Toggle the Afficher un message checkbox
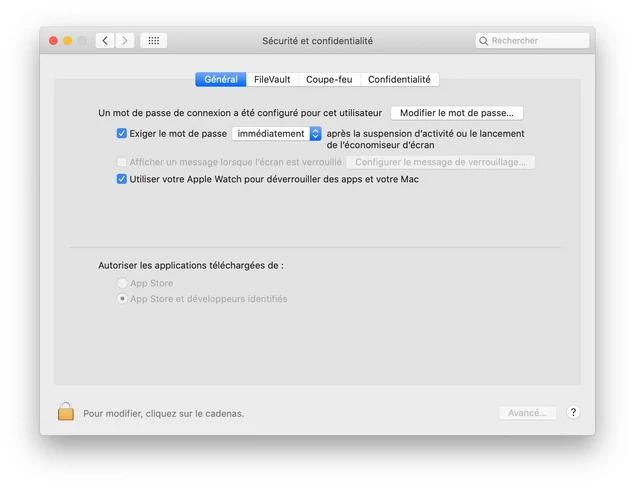Screen dimensions: 635x488 [x=121, y=162]
